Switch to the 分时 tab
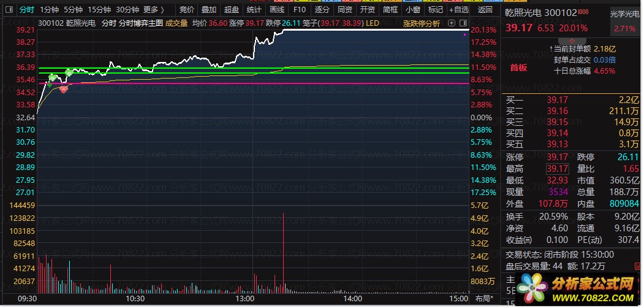Screen dimensions: 644x308 point(27,9)
